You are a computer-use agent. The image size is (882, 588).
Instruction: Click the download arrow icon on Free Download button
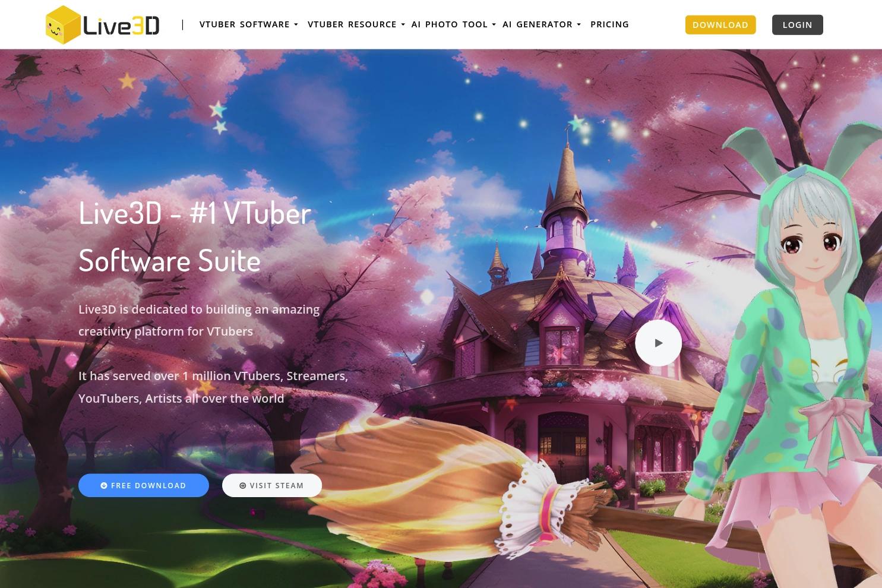[105, 485]
